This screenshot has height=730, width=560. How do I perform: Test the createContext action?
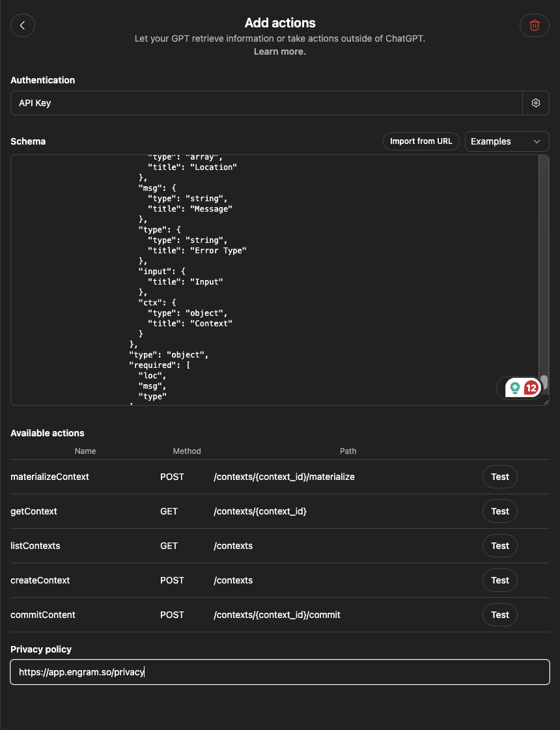[x=499, y=580]
